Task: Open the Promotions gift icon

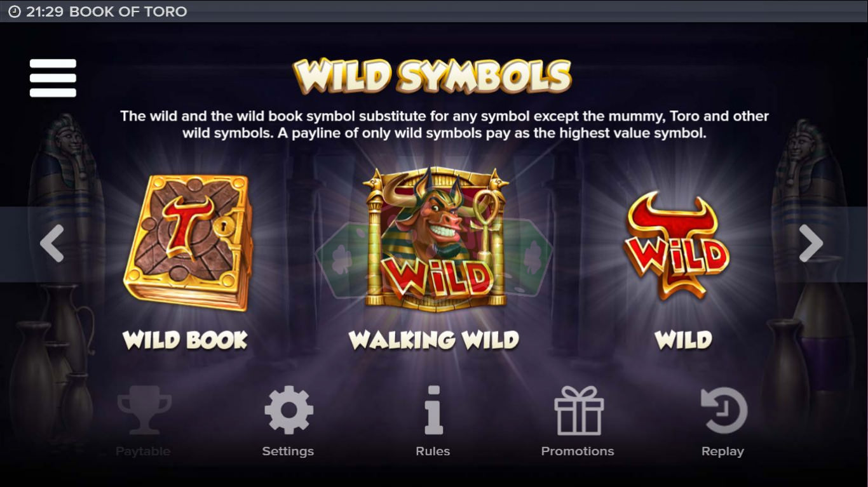Action: click(578, 410)
